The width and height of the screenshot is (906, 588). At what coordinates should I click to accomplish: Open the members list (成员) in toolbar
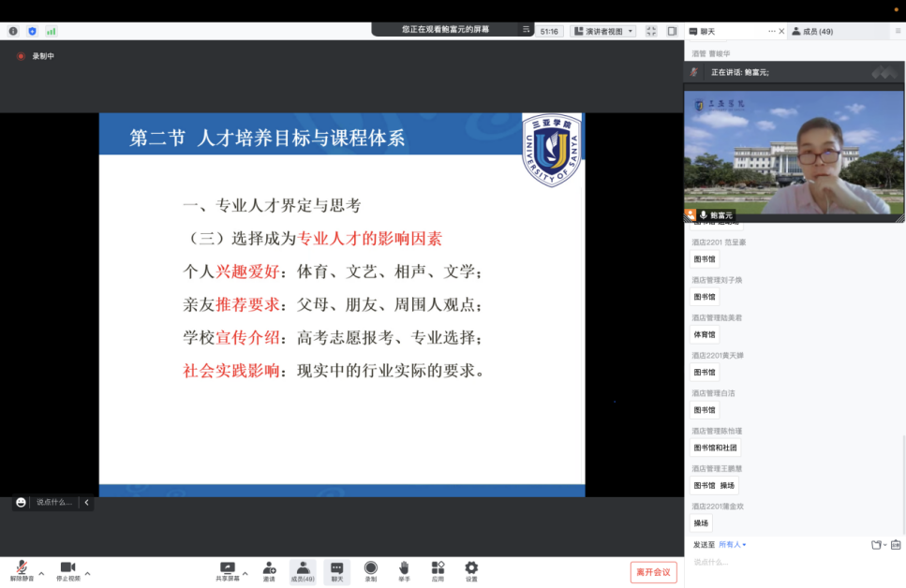coord(303,570)
